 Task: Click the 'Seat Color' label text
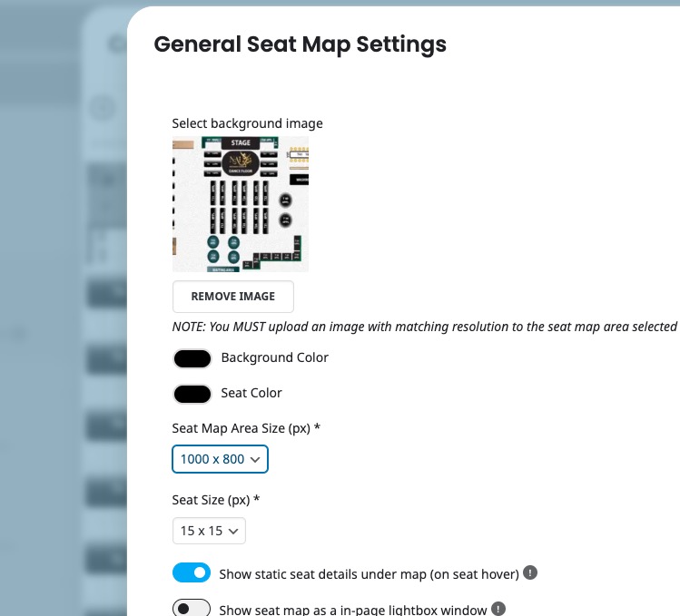(251, 393)
